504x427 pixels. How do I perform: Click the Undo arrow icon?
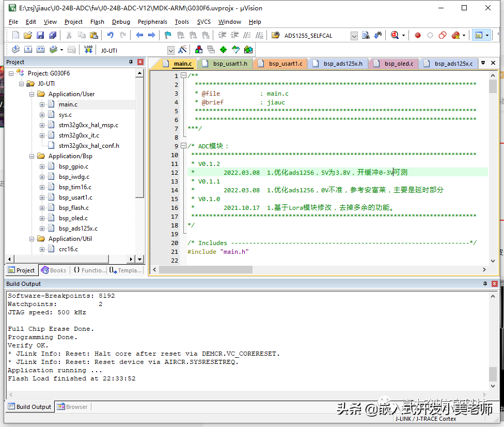(110, 36)
